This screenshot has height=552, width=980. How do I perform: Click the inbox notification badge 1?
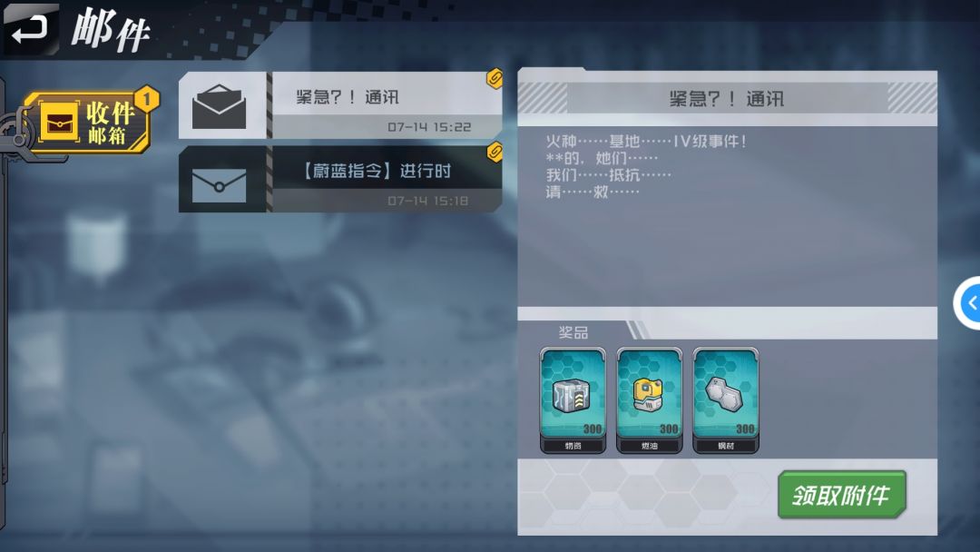pyautogui.click(x=147, y=99)
